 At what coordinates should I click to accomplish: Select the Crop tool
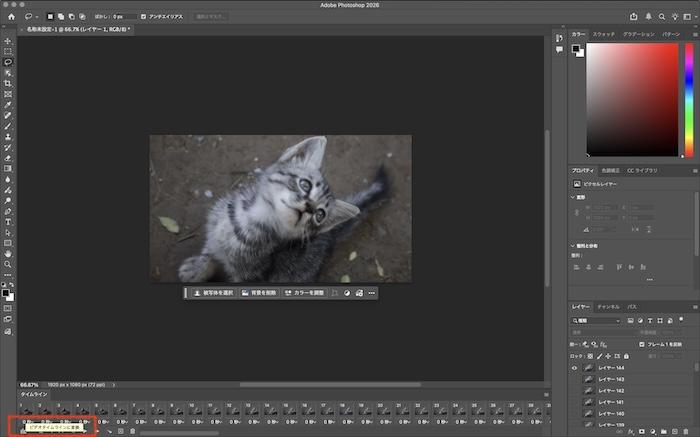click(x=8, y=83)
